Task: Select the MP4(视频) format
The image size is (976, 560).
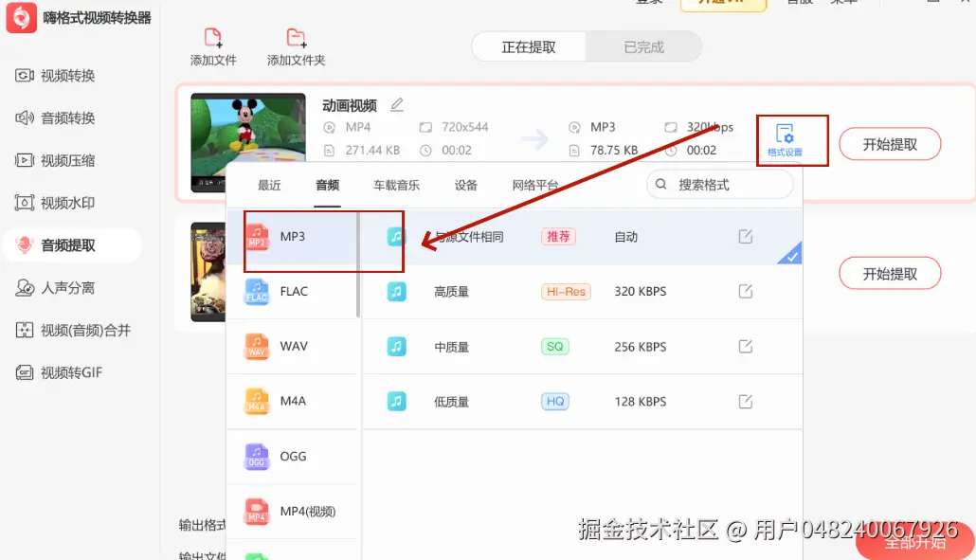Action: click(x=291, y=512)
